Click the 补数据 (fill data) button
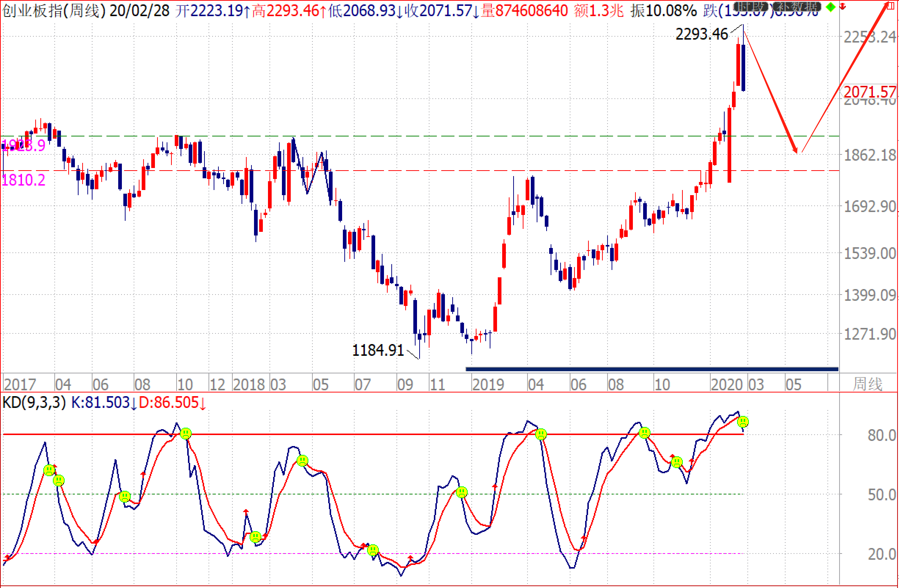Image resolution: width=899 pixels, height=588 pixels. point(797,6)
